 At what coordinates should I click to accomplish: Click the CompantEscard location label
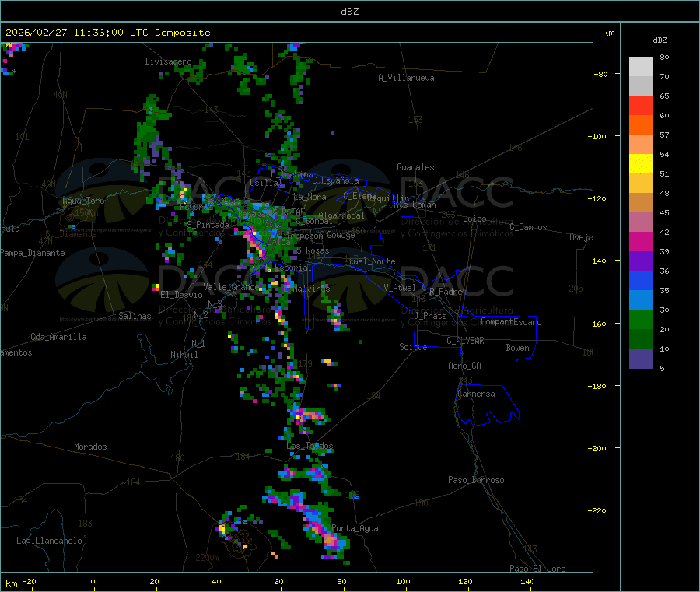pyautogui.click(x=511, y=321)
